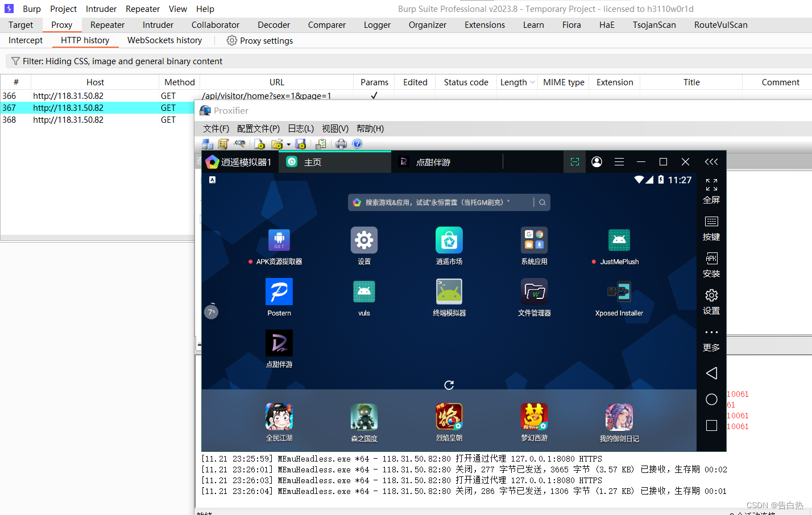Open Proxifier 视图(V) menu

click(x=335, y=128)
